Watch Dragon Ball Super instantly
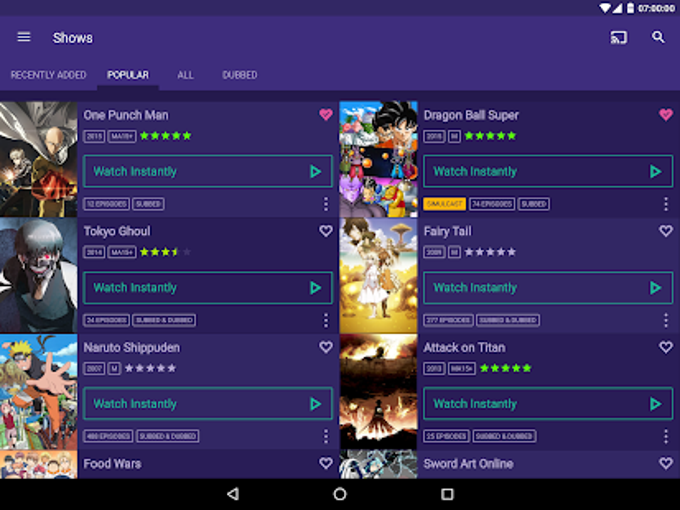 tap(548, 171)
